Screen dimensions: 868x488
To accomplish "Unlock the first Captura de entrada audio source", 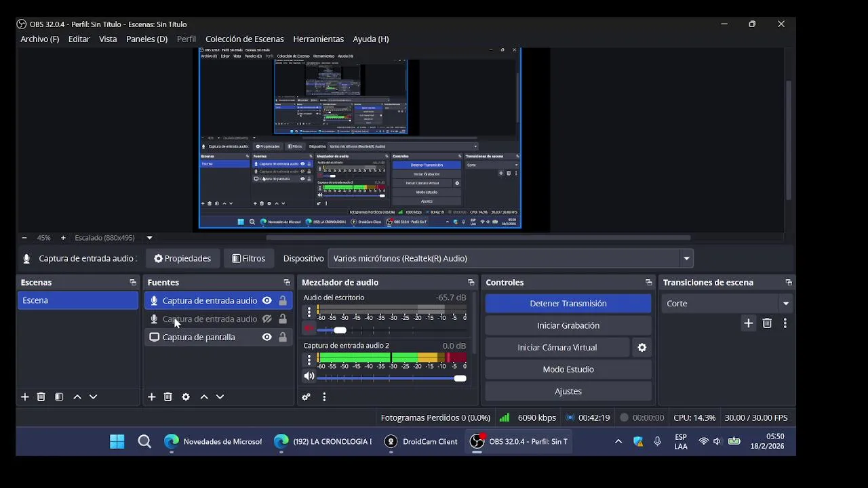I will click(x=283, y=301).
